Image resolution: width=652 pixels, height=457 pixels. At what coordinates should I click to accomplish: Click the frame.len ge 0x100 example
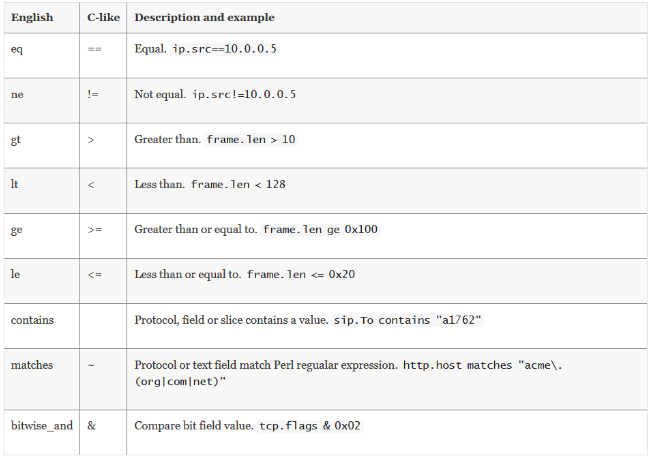coord(320,230)
